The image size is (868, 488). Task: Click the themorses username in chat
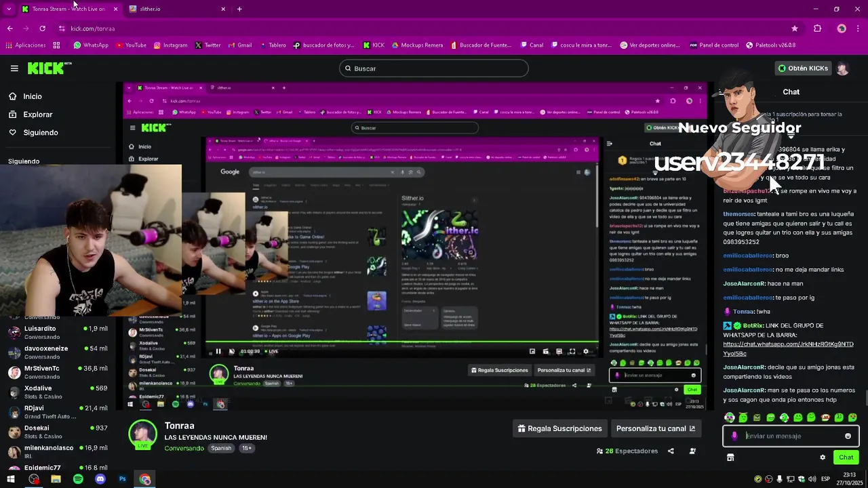738,213
